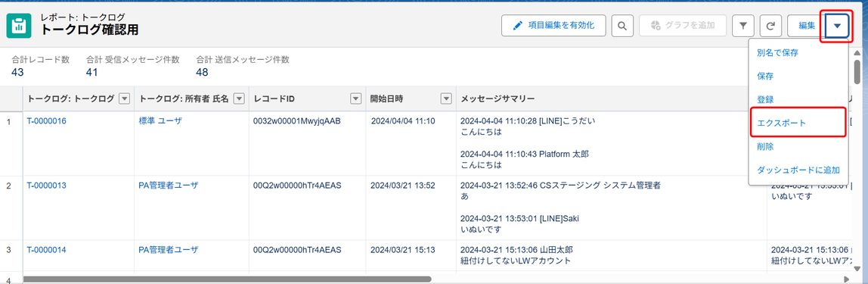The height and width of the screenshot is (284, 868).
Task: Open the dropdown arrow next to 編集
Action: click(837, 26)
